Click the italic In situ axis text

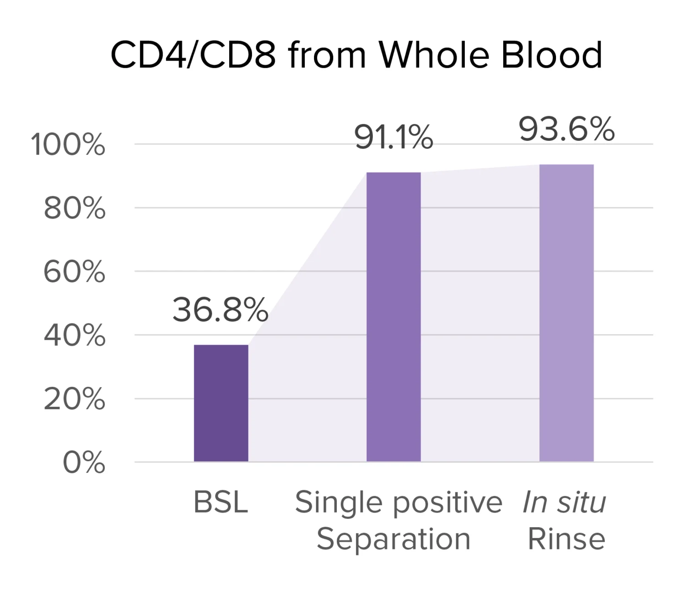[x=564, y=502]
